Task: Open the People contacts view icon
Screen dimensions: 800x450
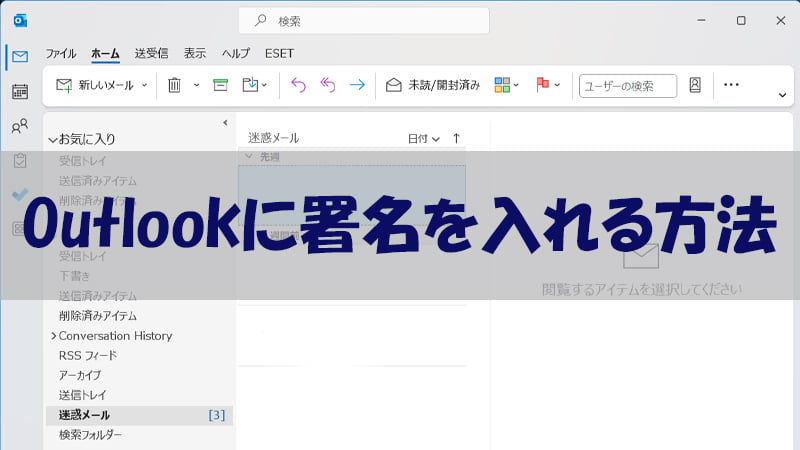Action: pos(19,126)
